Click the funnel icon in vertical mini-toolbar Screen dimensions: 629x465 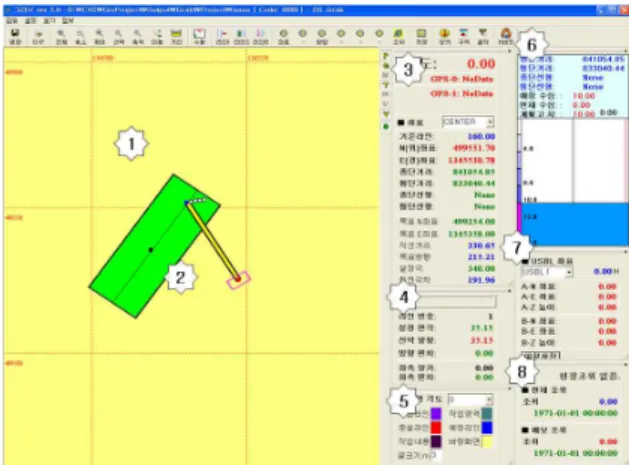(386, 85)
